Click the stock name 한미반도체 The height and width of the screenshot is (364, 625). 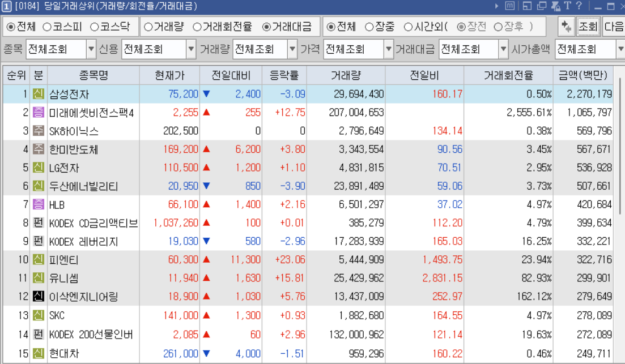(x=73, y=149)
